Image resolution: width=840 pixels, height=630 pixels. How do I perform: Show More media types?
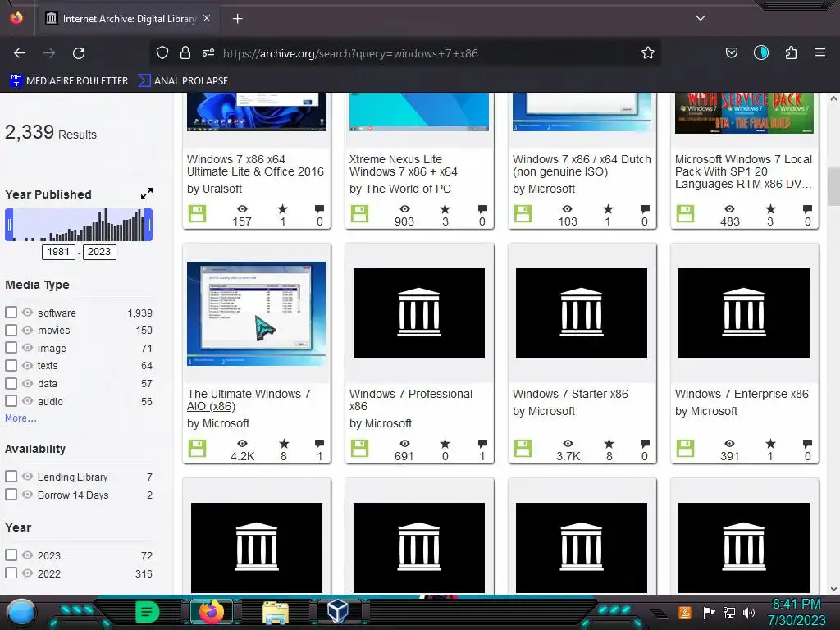coord(21,418)
